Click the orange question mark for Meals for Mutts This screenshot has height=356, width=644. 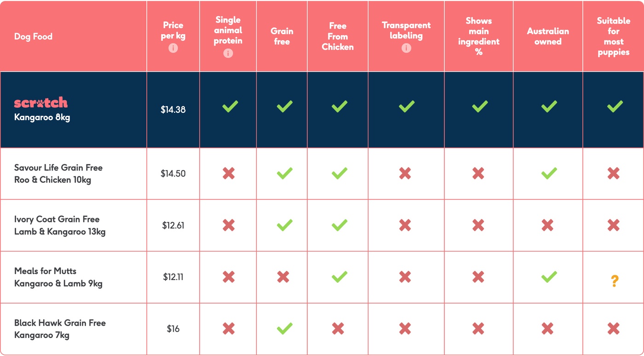point(614,281)
